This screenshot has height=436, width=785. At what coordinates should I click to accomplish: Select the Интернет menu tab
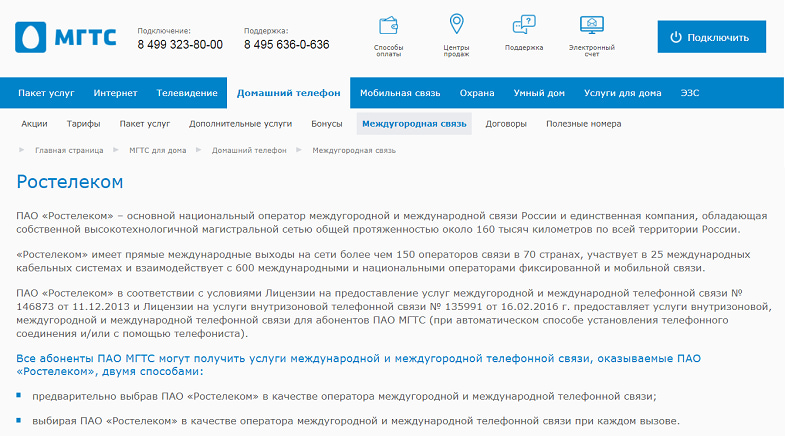point(115,93)
